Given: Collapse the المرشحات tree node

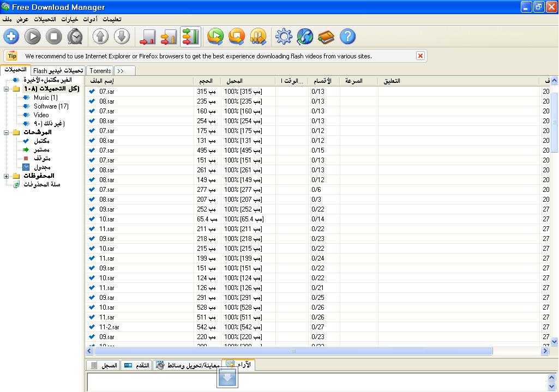Looking at the screenshot, I should click(x=6, y=132).
